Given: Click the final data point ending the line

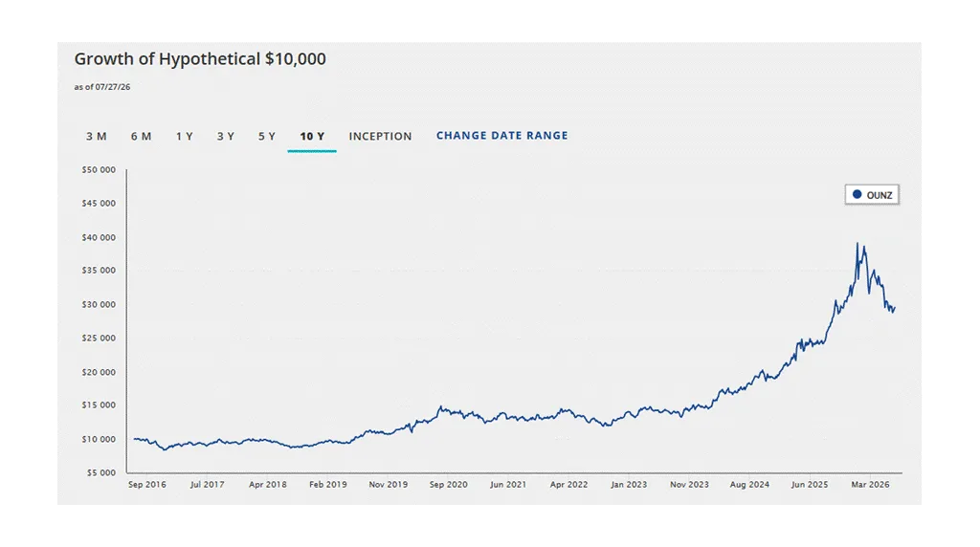Looking at the screenshot, I should tap(895, 307).
